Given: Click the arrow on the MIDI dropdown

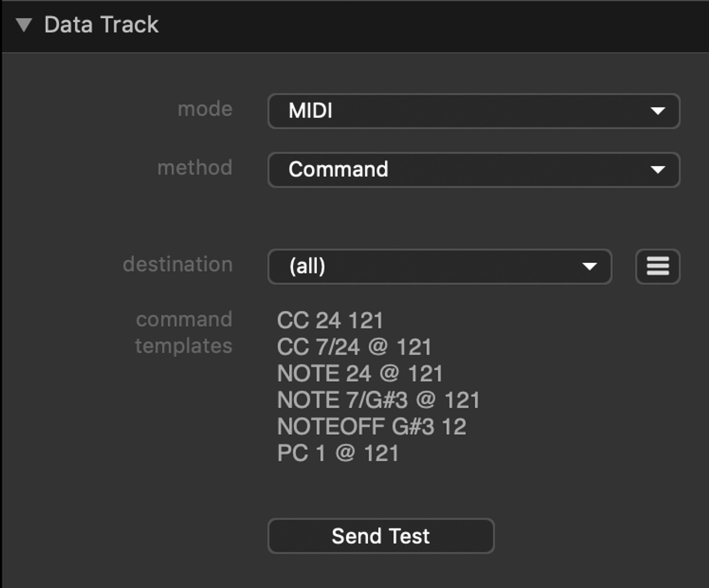Looking at the screenshot, I should click(x=658, y=111).
